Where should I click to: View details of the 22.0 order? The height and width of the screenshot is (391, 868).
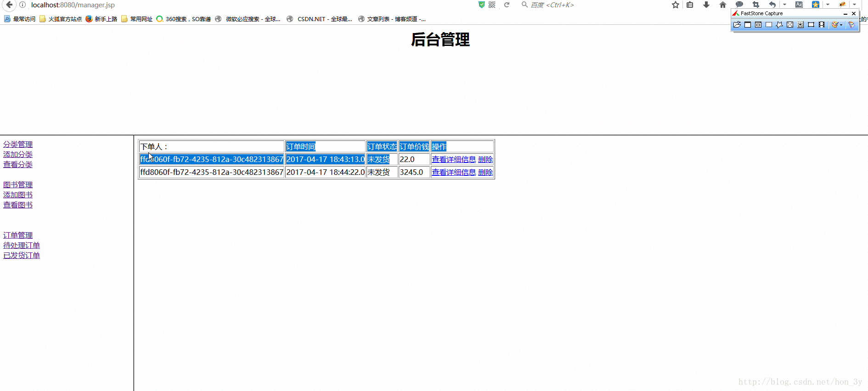point(454,159)
